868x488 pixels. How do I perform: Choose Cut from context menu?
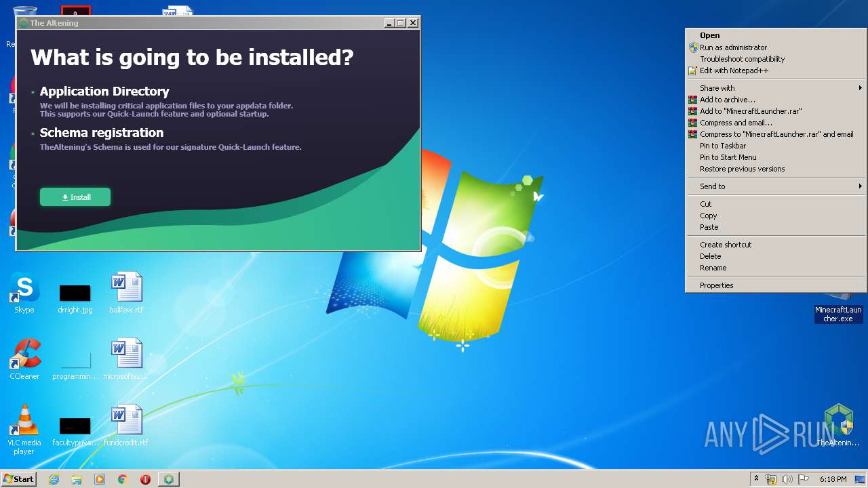[776, 204]
